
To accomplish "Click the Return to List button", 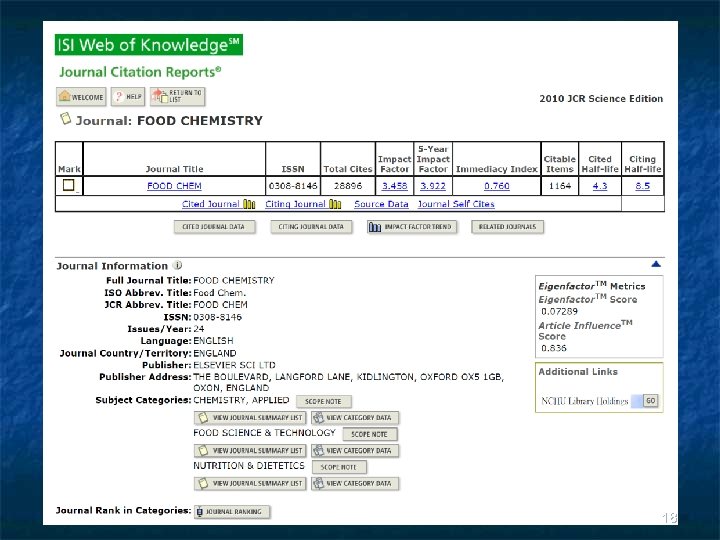I will point(177,97).
